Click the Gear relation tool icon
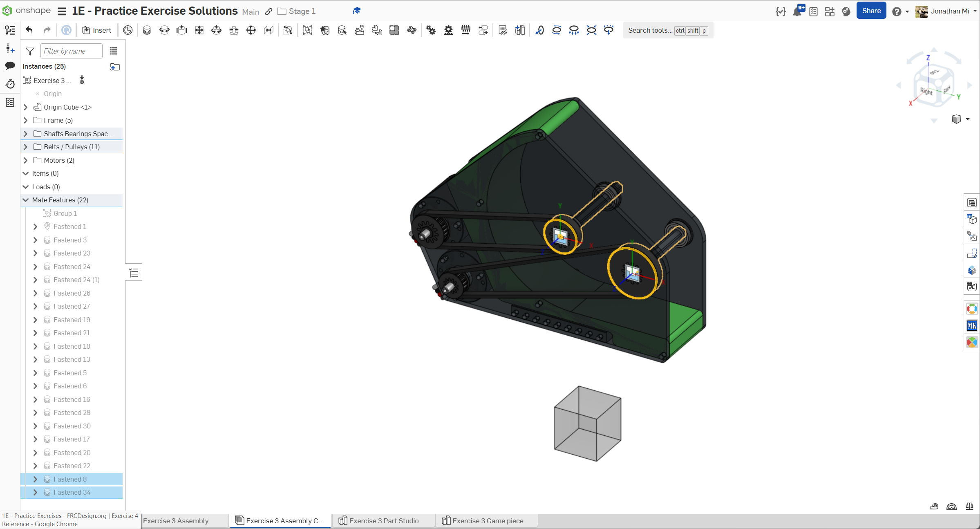 431,30
